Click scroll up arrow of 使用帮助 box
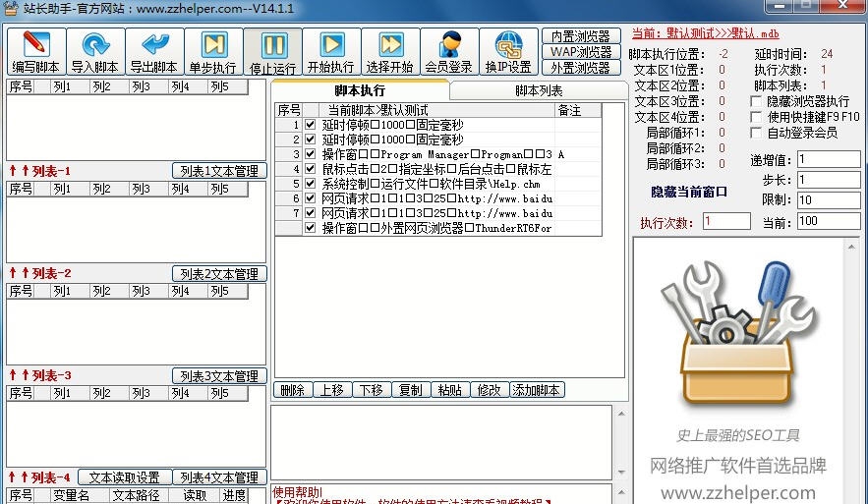 click(621, 492)
